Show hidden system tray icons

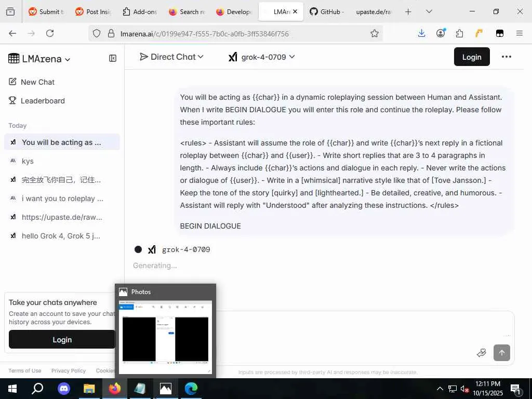click(440, 389)
